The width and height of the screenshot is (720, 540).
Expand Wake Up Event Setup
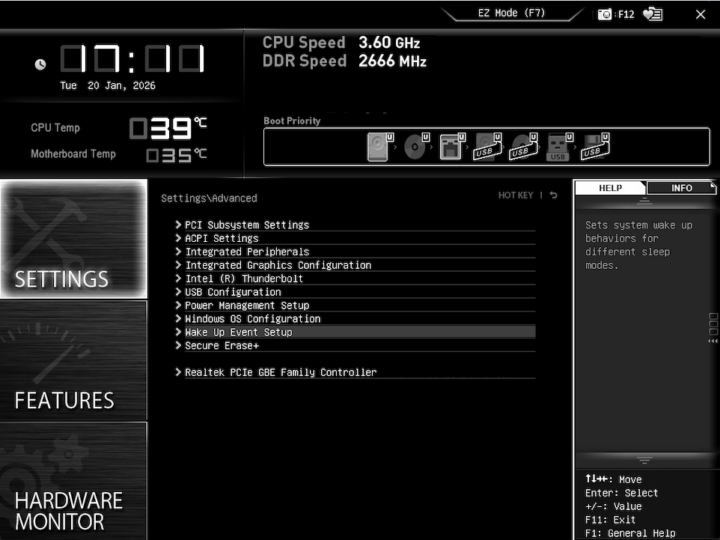click(x=238, y=332)
